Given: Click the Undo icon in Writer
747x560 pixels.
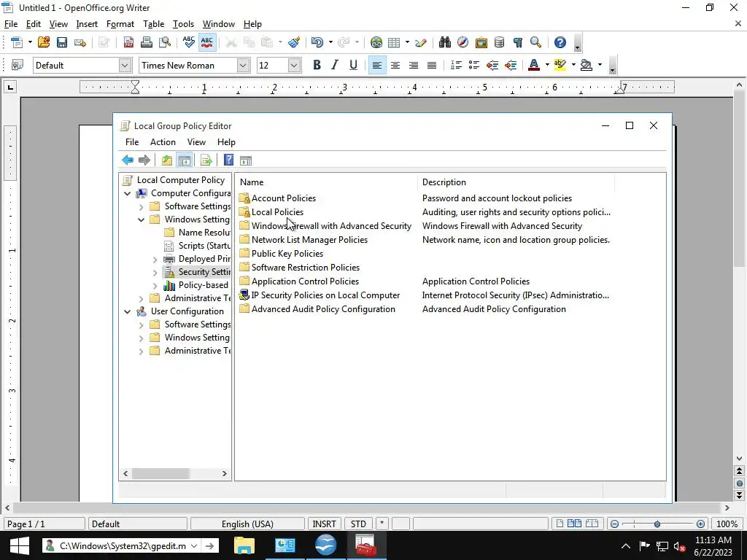Looking at the screenshot, I should click(x=317, y=42).
